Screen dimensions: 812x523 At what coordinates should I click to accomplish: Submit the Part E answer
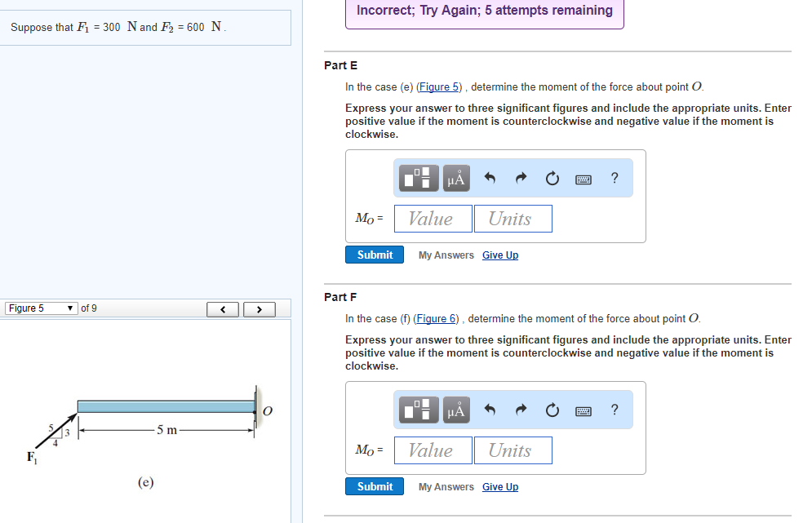[374, 255]
